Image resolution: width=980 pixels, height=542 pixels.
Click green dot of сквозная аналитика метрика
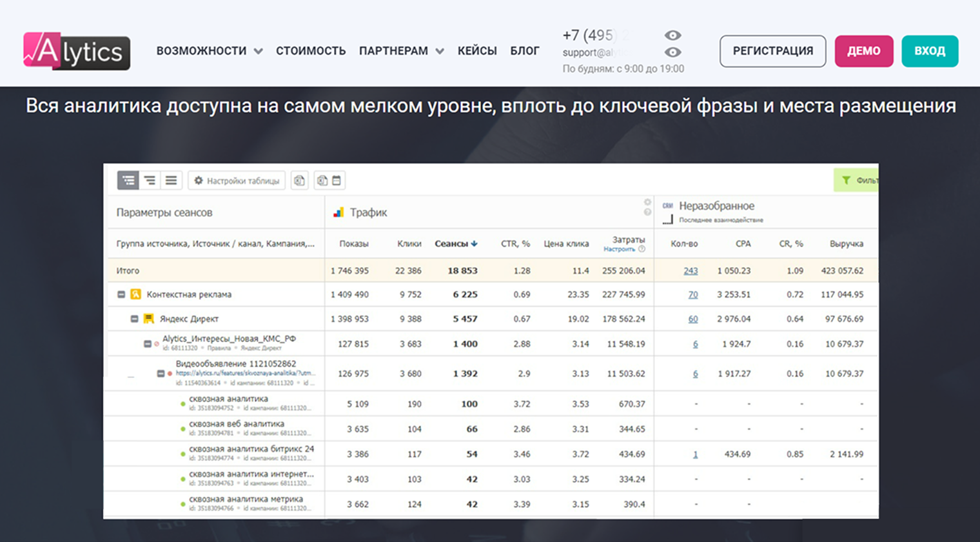pyautogui.click(x=183, y=505)
